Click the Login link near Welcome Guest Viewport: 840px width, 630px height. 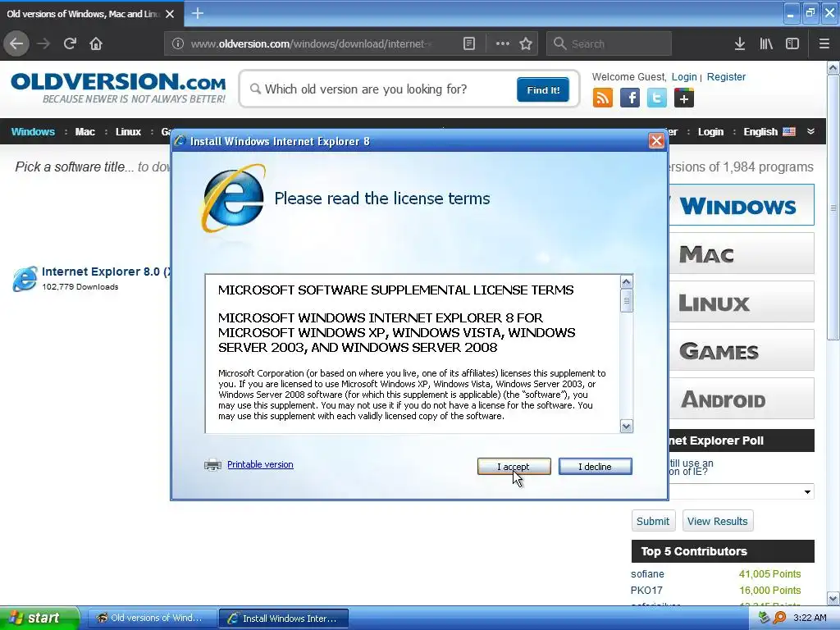tap(684, 76)
